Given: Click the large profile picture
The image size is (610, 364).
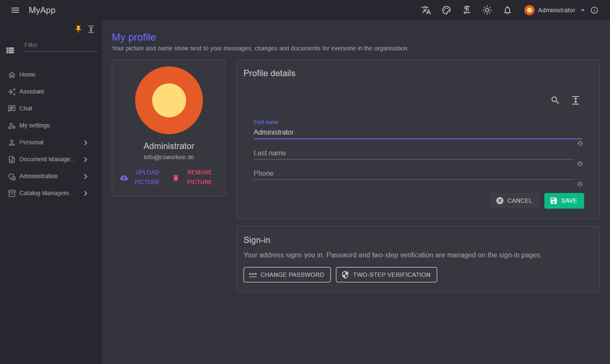Looking at the screenshot, I should 169,100.
